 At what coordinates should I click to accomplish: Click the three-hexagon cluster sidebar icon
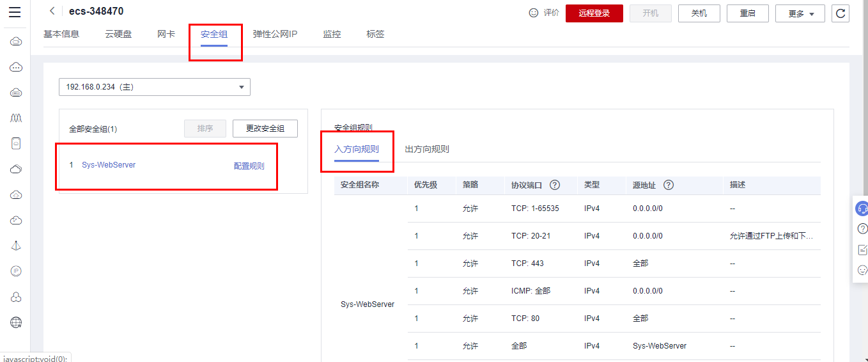click(17, 297)
